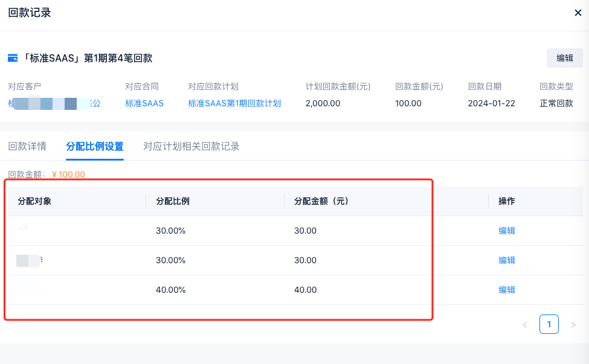This screenshot has width=589, height=364.
Task: Click the 分配比例 column header
Action: pyautogui.click(x=173, y=201)
